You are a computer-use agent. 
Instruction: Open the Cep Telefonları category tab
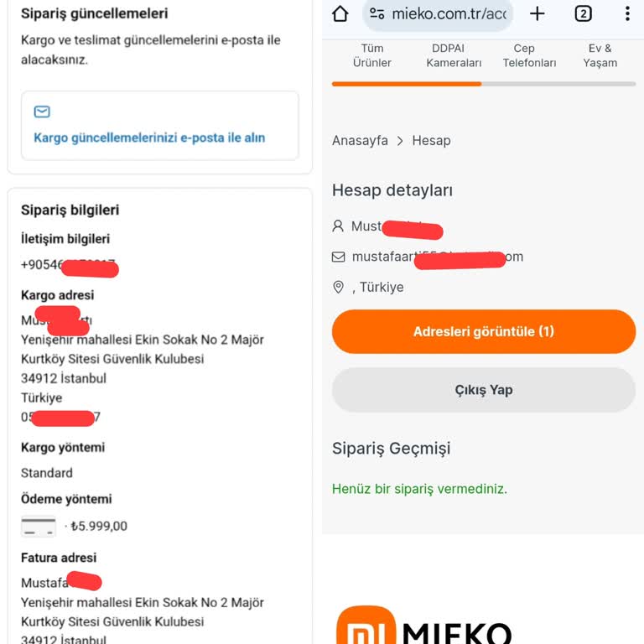pos(529,55)
